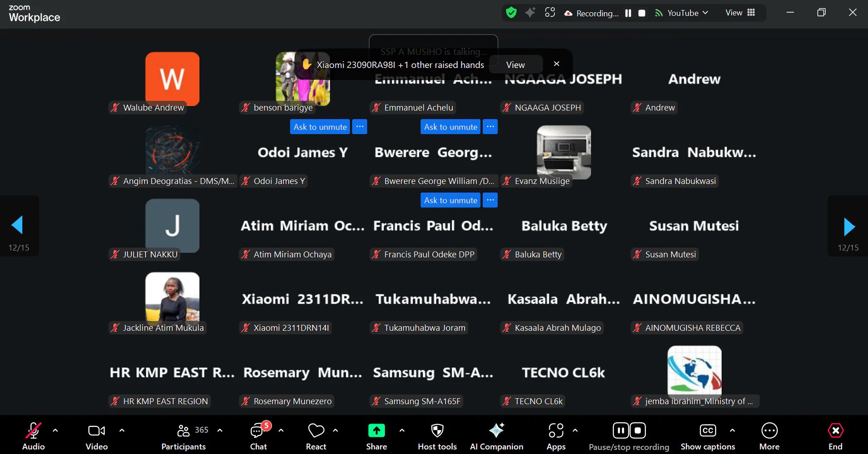Click the encryption shield icon in title bar

511,13
